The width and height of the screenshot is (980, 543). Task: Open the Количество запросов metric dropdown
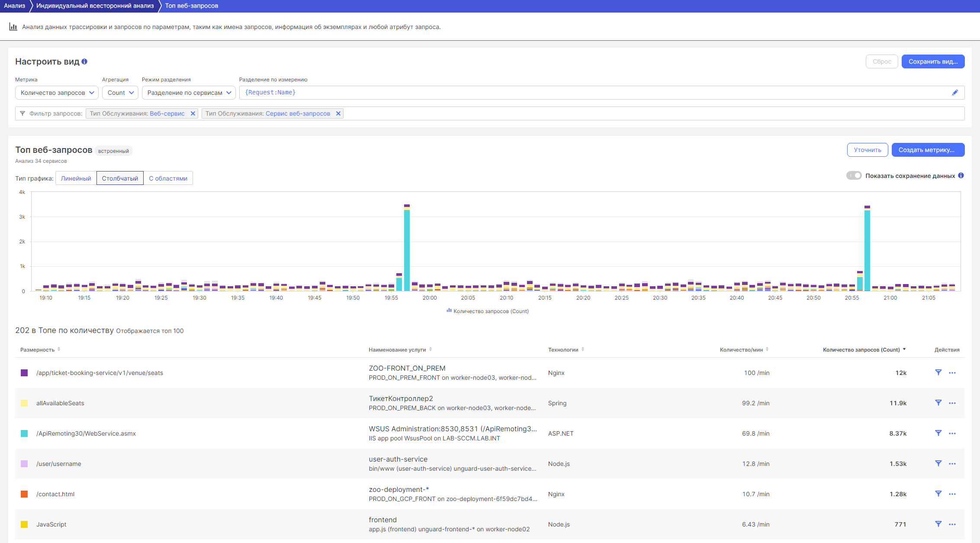57,93
